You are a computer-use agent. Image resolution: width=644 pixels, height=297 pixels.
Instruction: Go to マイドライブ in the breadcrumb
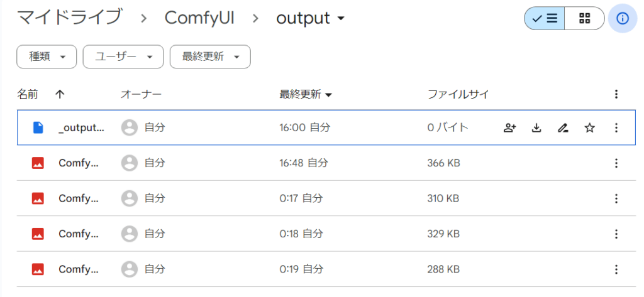click(x=69, y=18)
